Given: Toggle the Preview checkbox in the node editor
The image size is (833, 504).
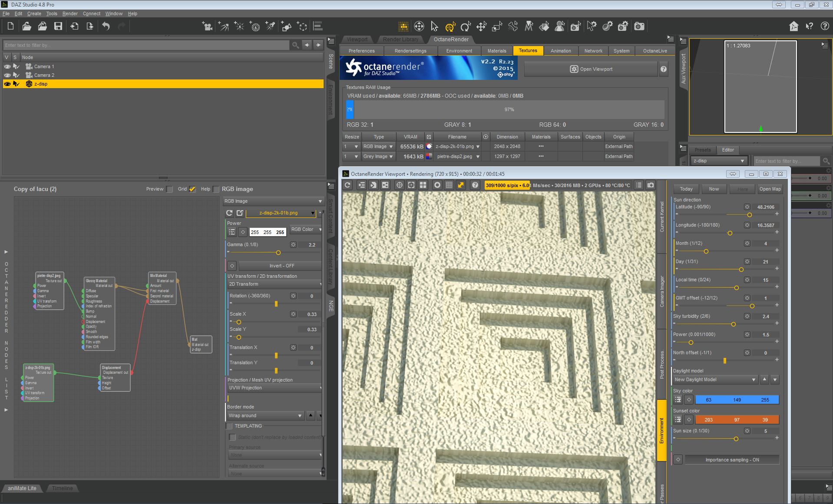Looking at the screenshot, I should 169,189.
